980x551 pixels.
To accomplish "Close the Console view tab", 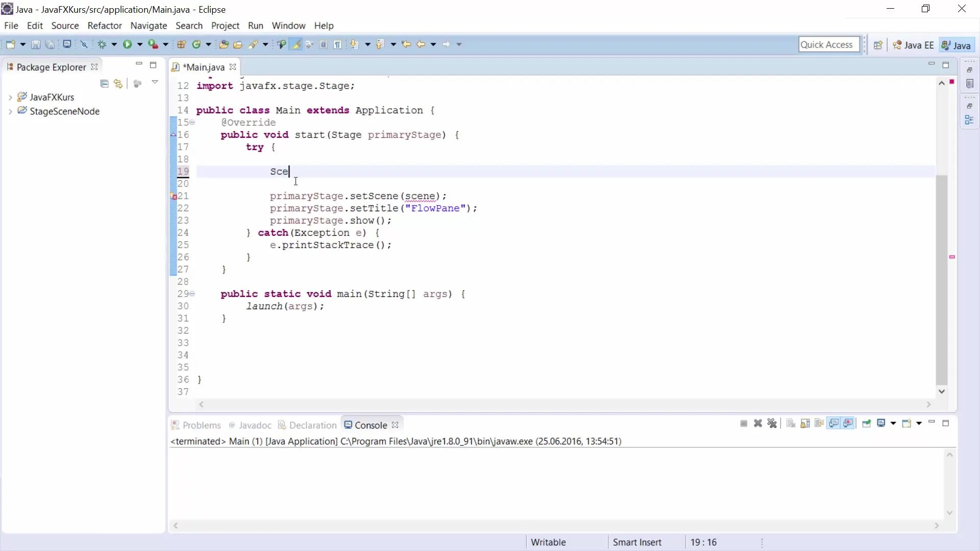I will [x=395, y=425].
